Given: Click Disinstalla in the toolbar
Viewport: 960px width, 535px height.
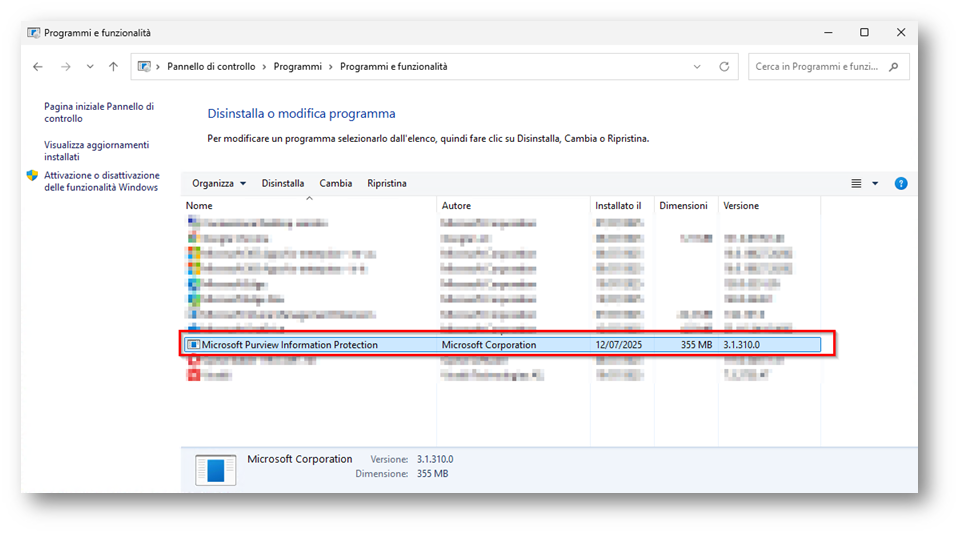Looking at the screenshot, I should [283, 184].
